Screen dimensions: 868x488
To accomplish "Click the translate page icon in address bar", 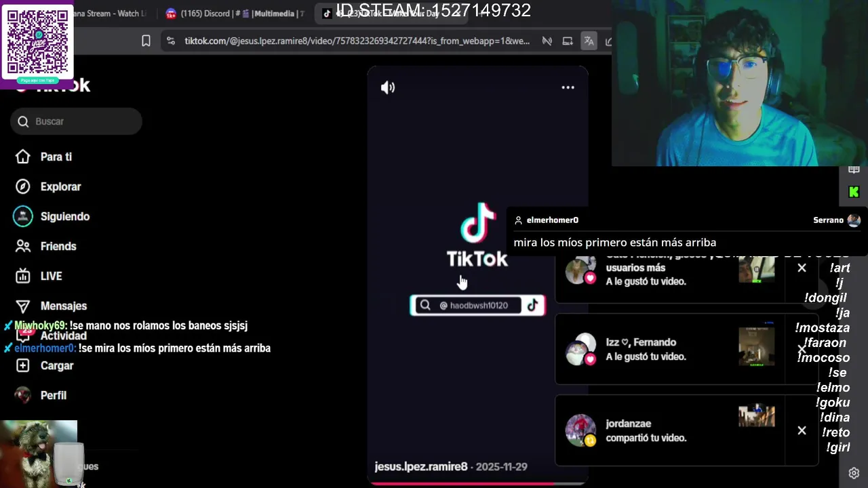I will pos(589,41).
